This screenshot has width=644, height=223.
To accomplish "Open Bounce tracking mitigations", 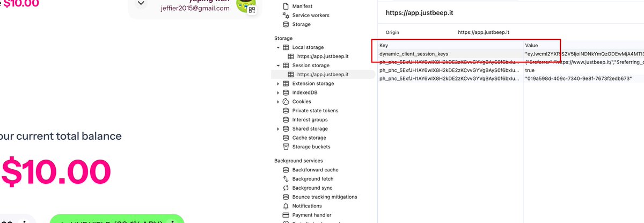I will point(326,197).
